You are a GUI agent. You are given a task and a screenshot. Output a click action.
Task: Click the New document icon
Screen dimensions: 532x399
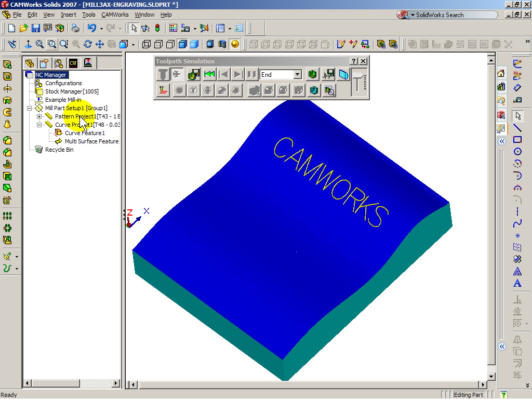11,28
